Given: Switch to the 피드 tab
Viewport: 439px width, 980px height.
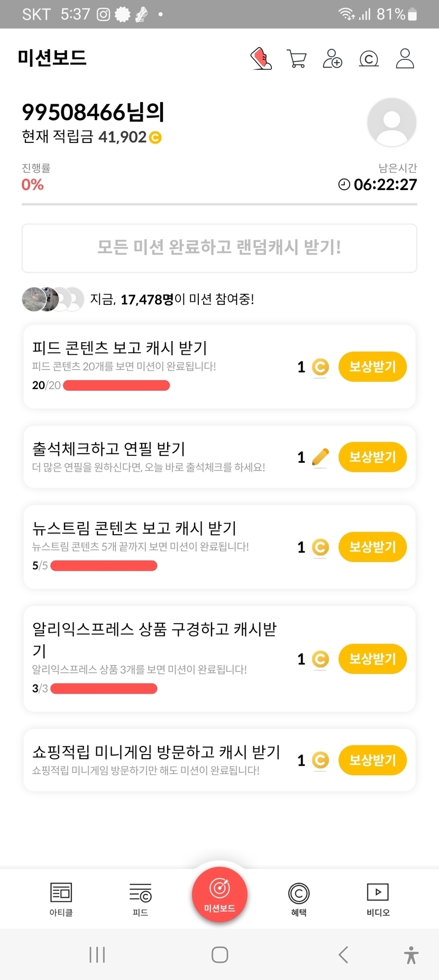Looking at the screenshot, I should pos(140,899).
